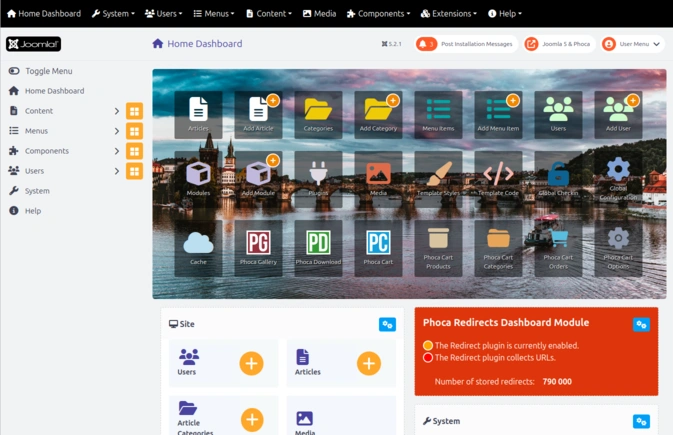This screenshot has width=673, height=435.
Task: Open the Menu Items tile
Action: (438, 115)
